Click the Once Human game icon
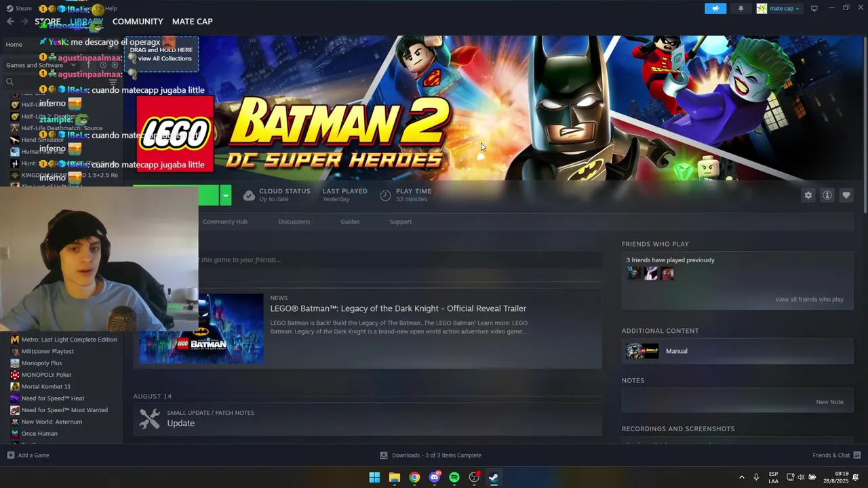 (x=15, y=434)
